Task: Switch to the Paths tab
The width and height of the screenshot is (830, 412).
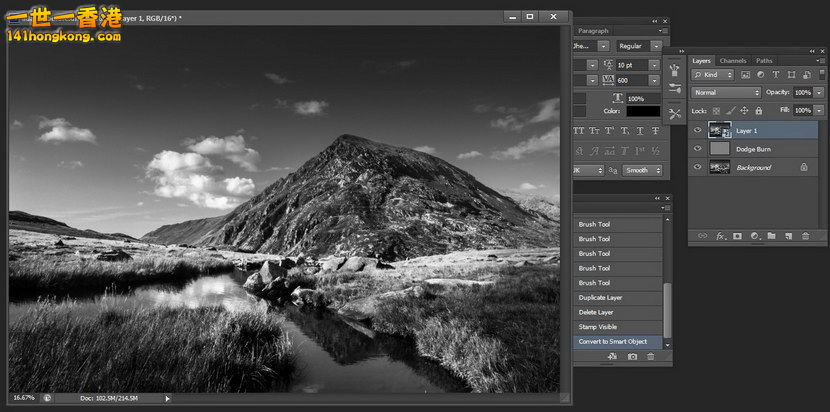Action: (764, 60)
